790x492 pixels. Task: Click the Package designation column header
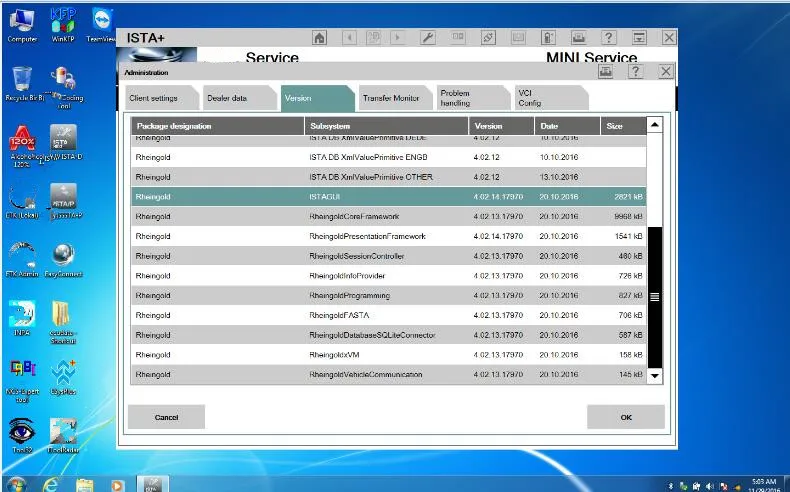pyautogui.click(x=218, y=126)
